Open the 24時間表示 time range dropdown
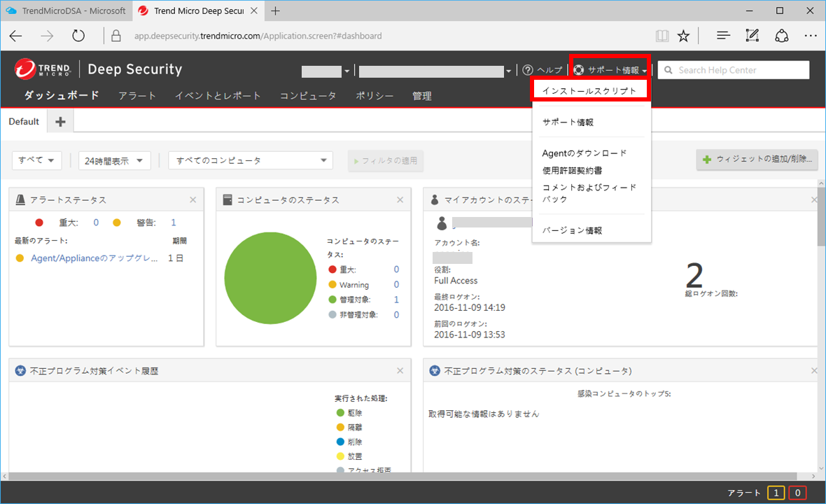 [114, 160]
